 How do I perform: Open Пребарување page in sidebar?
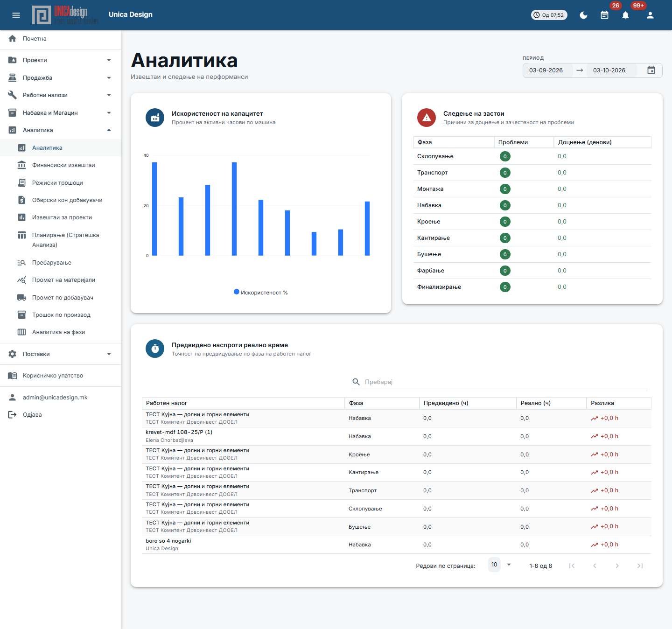(x=61, y=263)
